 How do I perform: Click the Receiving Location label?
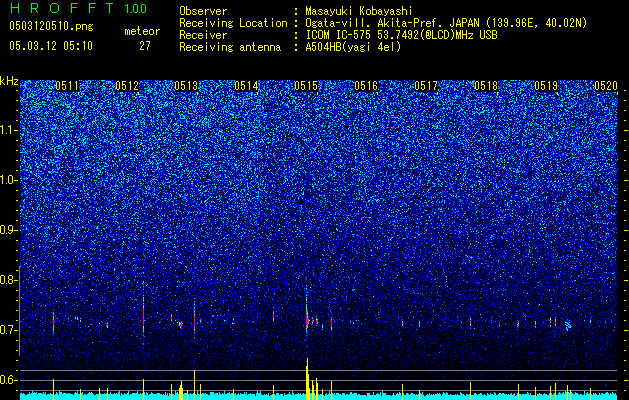(233, 23)
